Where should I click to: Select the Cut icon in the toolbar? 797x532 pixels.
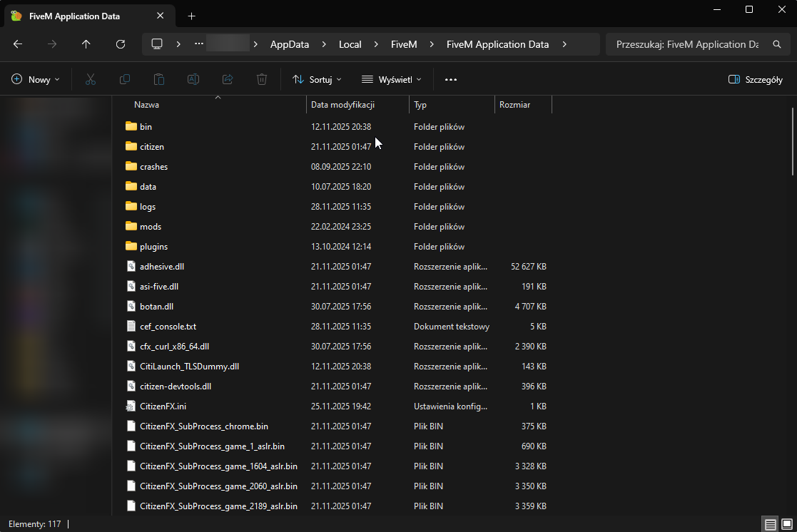click(x=90, y=79)
